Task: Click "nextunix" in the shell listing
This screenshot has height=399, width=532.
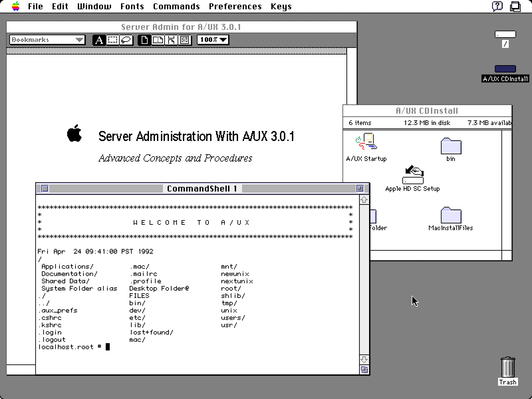Action: click(x=237, y=281)
